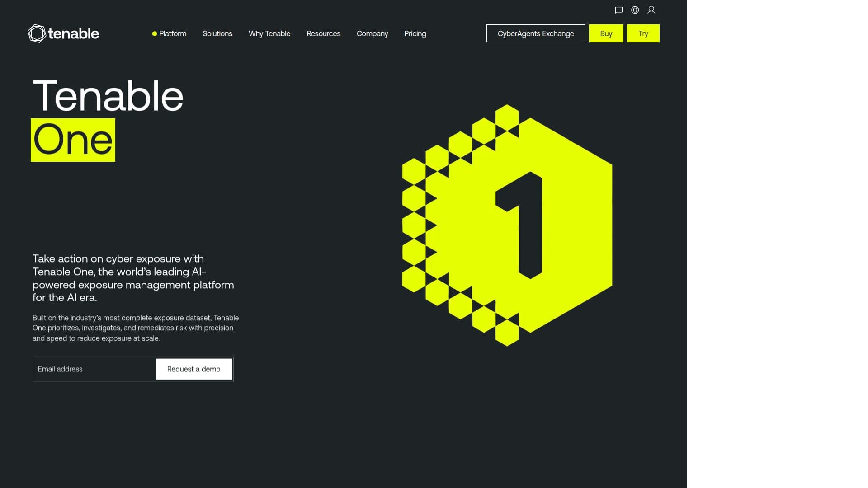Open the Solutions menu

(217, 33)
